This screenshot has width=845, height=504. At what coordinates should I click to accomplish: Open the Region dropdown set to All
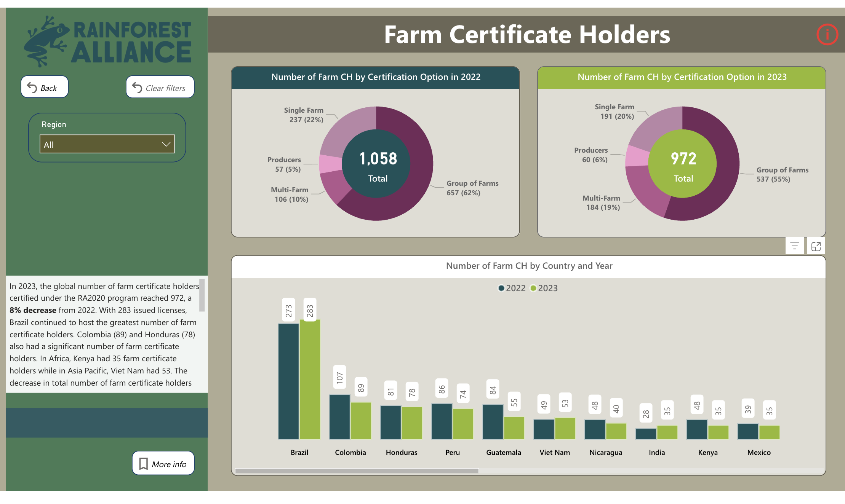(107, 144)
